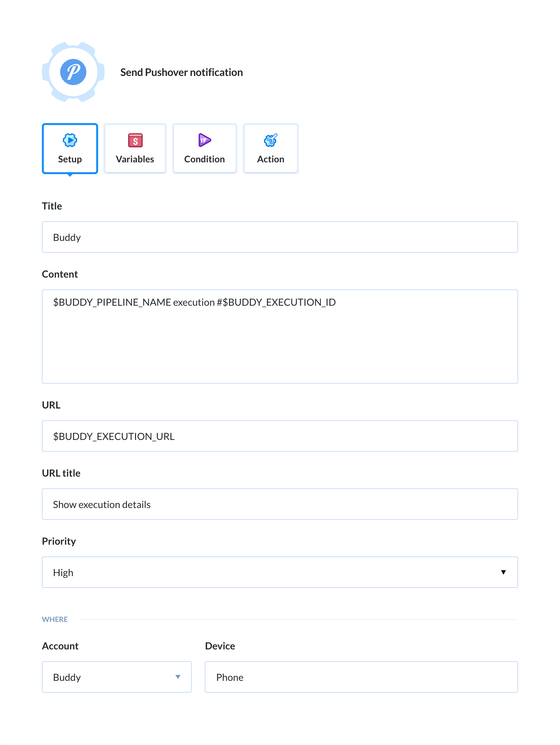Click the Device field containing Phone

[x=361, y=677]
